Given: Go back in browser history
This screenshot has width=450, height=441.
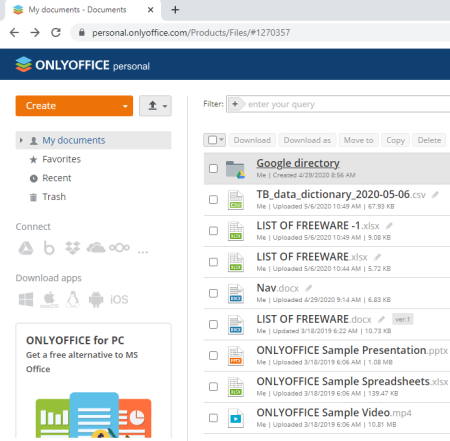Looking at the screenshot, I should coord(14,33).
